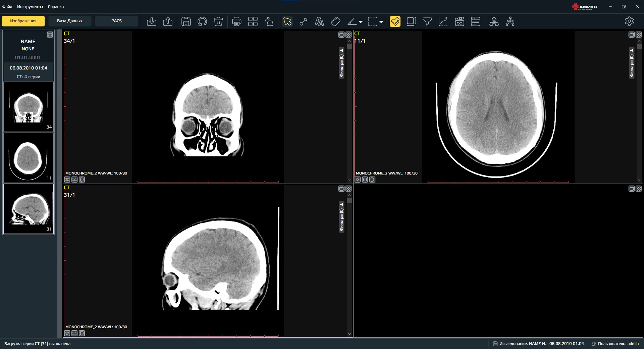This screenshot has height=349, width=644.
Task: Open the Справка menu
Action: (x=56, y=7)
